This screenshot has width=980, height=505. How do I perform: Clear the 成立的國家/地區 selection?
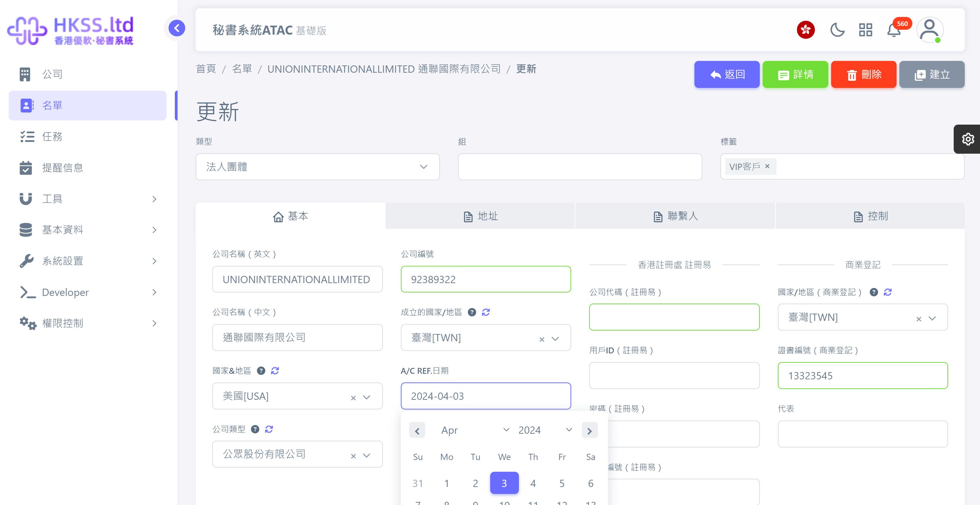(542, 339)
